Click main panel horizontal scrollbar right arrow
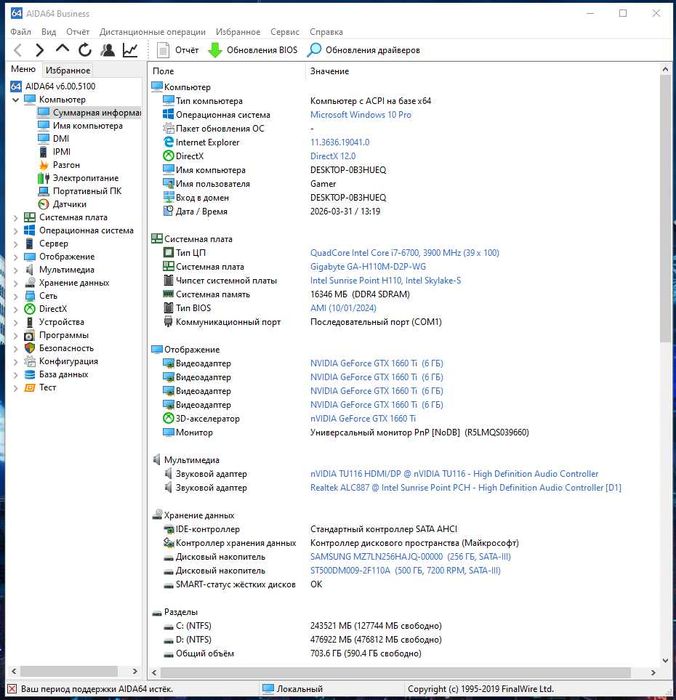The height and width of the screenshot is (700, 676). click(x=653, y=672)
